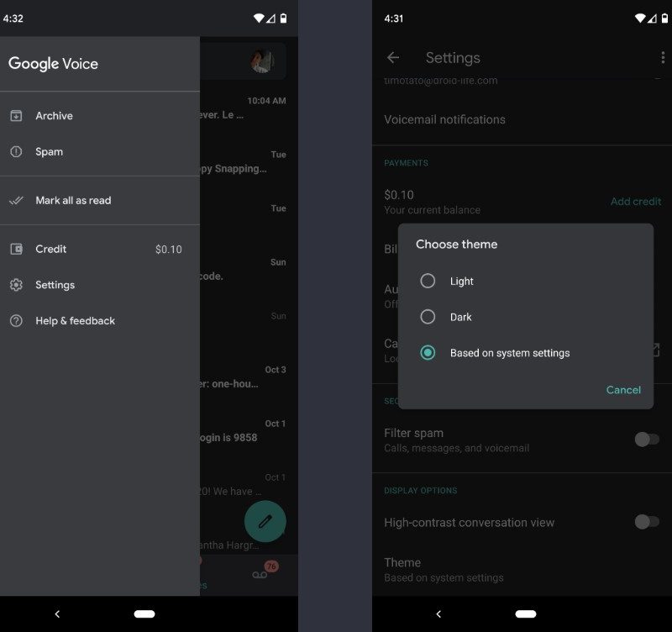Open Help & feedback menu entry
672x632 pixels.
coord(100,321)
